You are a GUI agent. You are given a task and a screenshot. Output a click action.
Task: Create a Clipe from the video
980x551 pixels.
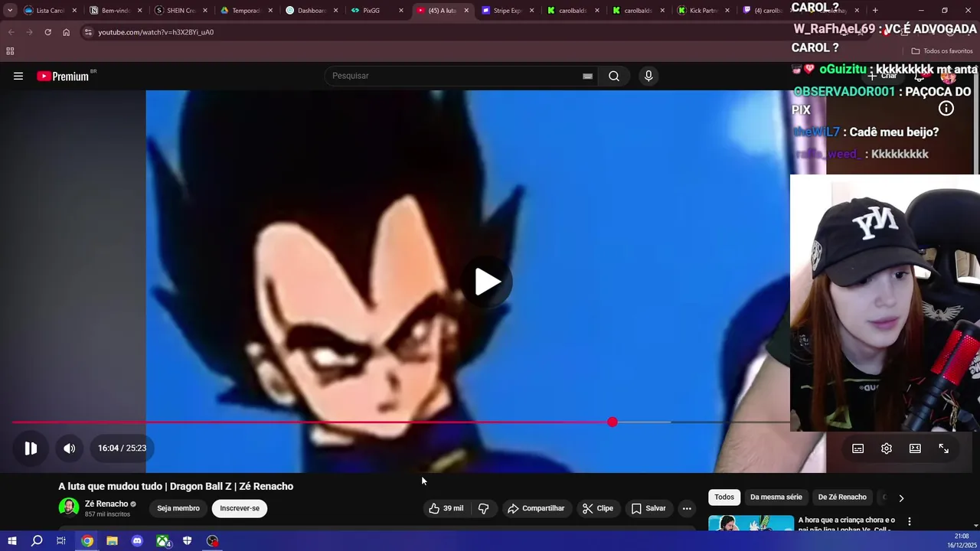coord(597,508)
